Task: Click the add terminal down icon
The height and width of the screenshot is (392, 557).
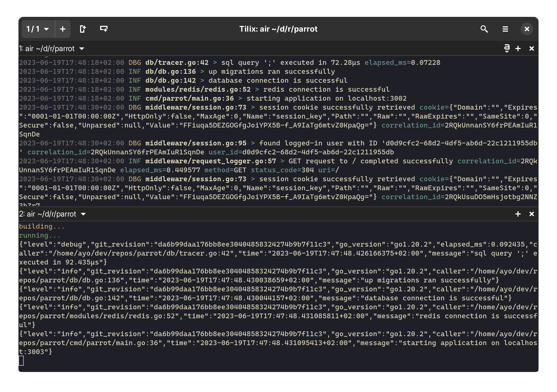Action: [104, 29]
